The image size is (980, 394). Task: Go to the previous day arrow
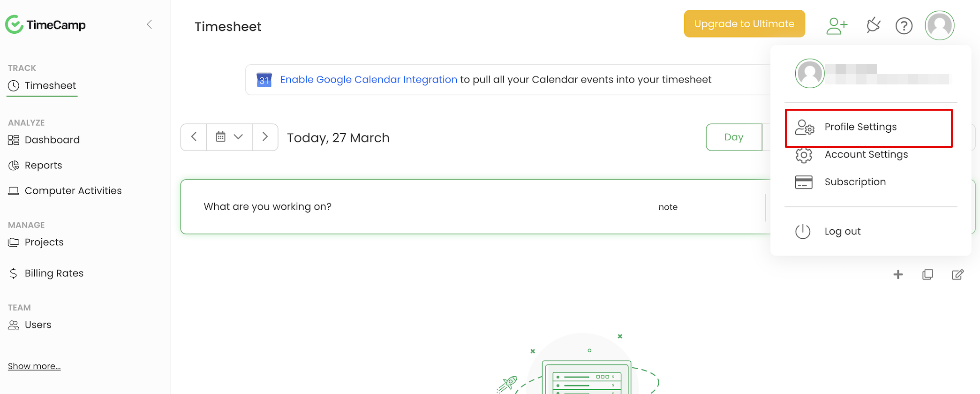click(x=194, y=137)
